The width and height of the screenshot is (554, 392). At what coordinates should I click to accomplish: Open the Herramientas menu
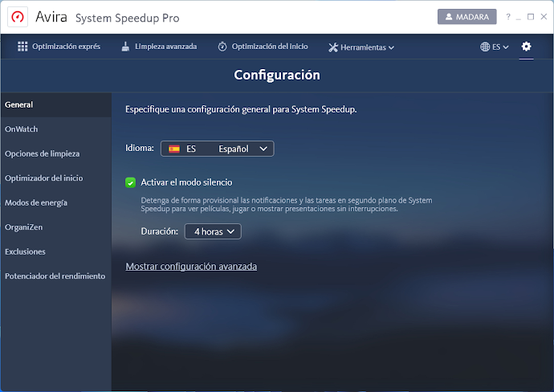coord(361,47)
